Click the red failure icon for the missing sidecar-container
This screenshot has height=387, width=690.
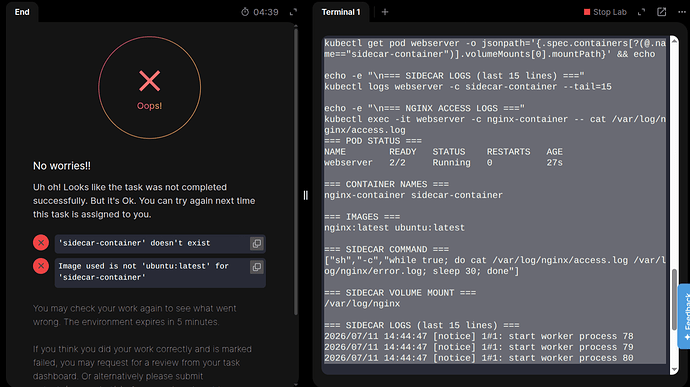tap(41, 243)
